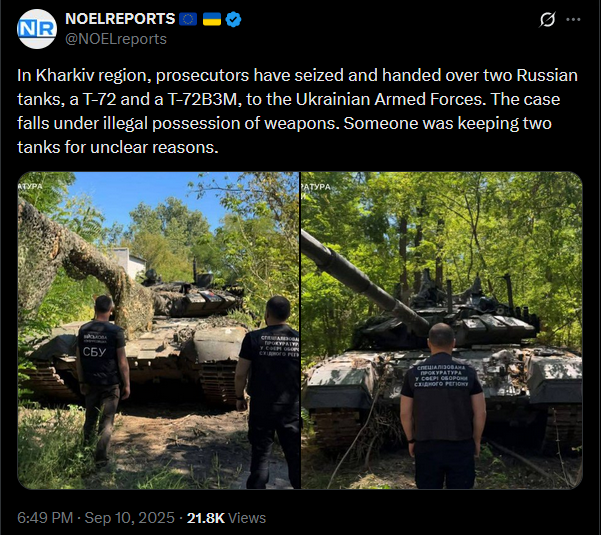Image resolution: width=601 pixels, height=535 pixels.
Task: Open the NR profile avatar
Action: pos(37,29)
